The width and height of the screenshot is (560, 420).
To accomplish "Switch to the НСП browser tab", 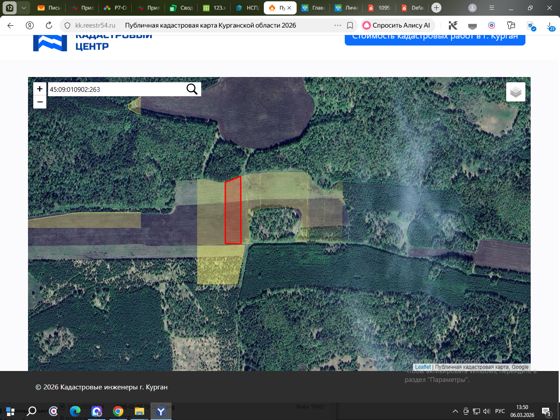I will (247, 8).
